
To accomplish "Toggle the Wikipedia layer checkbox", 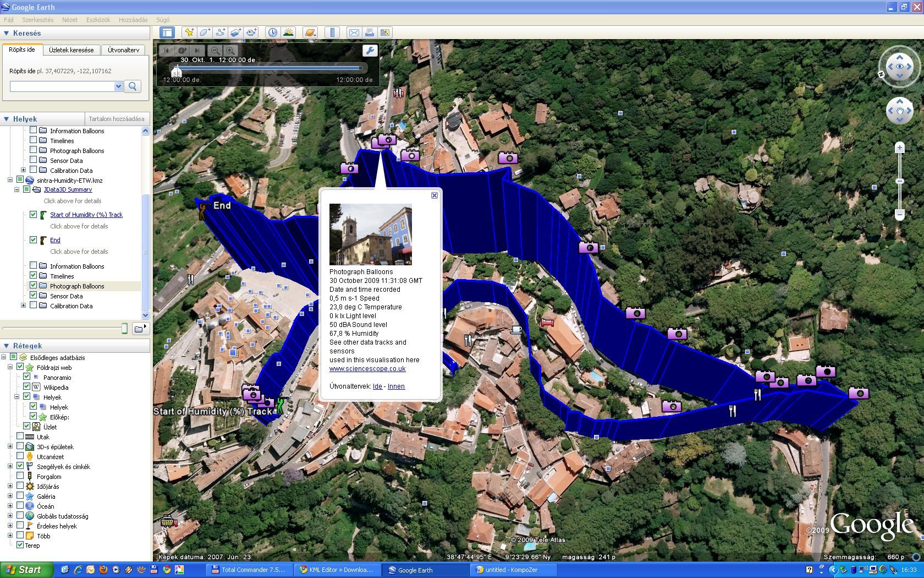I will pos(26,387).
